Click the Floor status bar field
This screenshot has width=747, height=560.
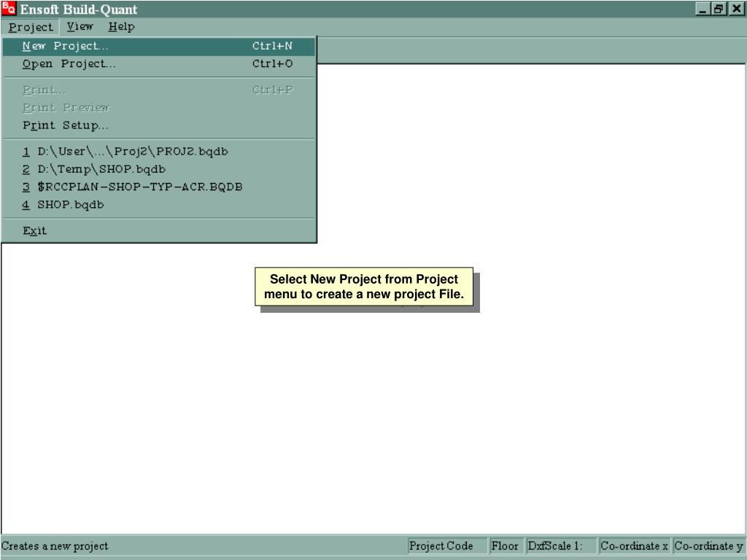(506, 545)
